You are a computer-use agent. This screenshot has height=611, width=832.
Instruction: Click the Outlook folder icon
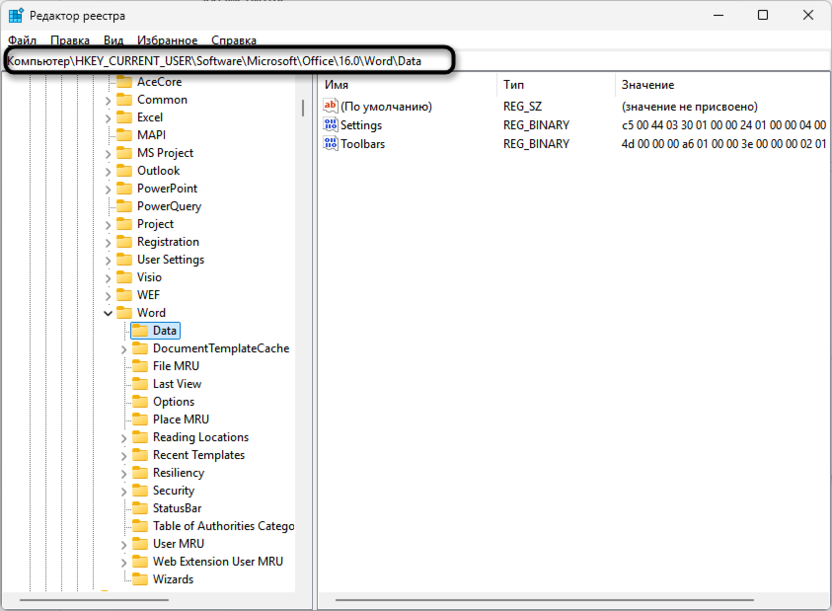pyautogui.click(x=124, y=171)
